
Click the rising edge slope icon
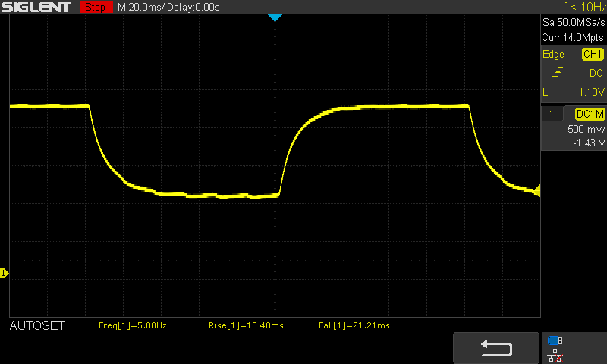(x=557, y=72)
